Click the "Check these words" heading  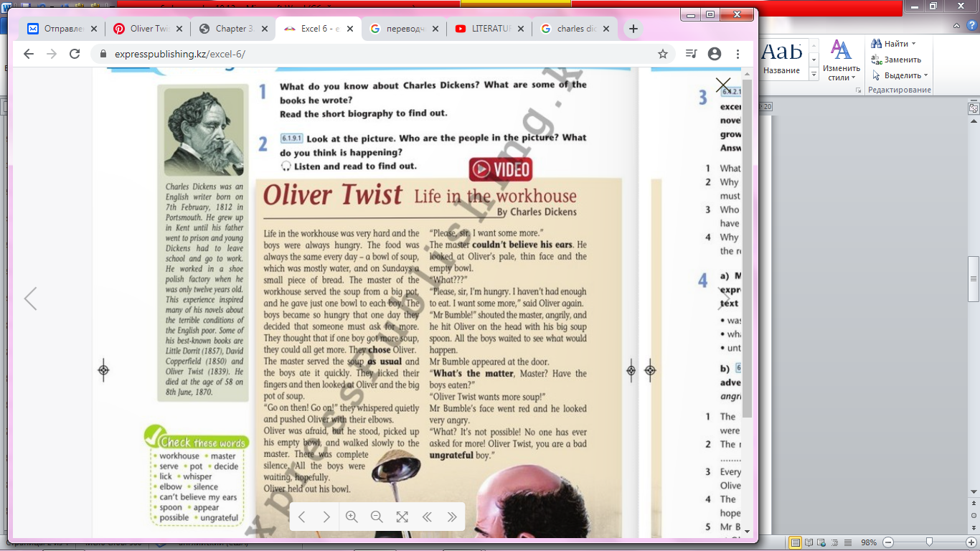[x=203, y=442]
